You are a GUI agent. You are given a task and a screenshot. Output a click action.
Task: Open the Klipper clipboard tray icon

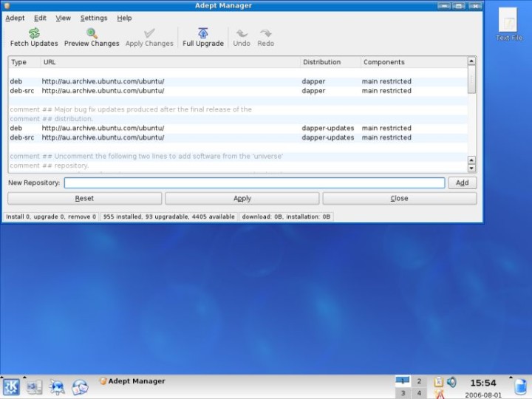point(438,382)
